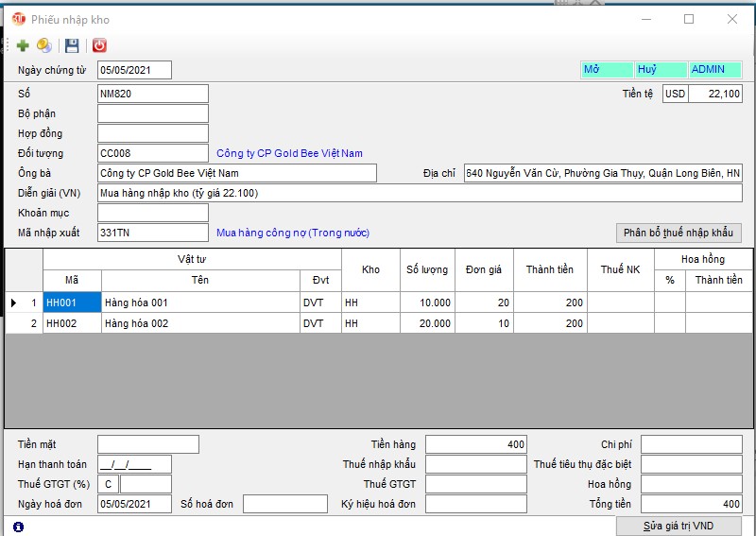This screenshot has width=756, height=536.
Task: Click the row pointer arrow of row 1
Action: point(13,303)
